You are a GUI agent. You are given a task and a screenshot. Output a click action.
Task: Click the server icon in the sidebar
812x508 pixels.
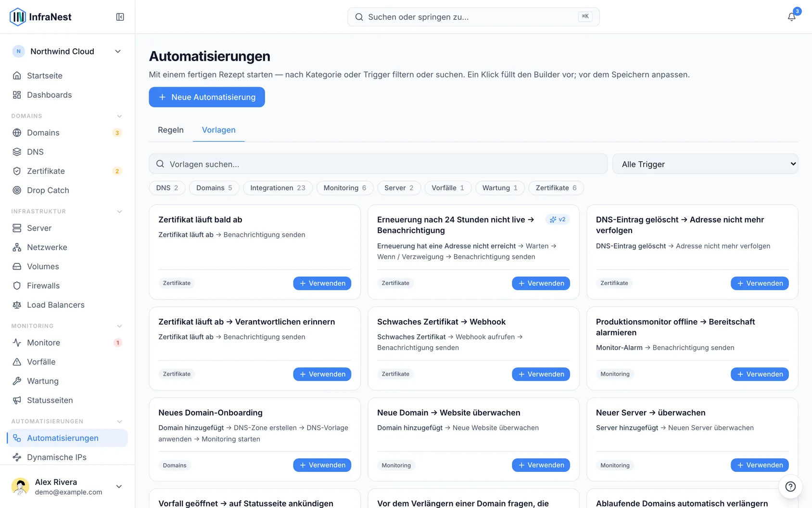(17, 228)
